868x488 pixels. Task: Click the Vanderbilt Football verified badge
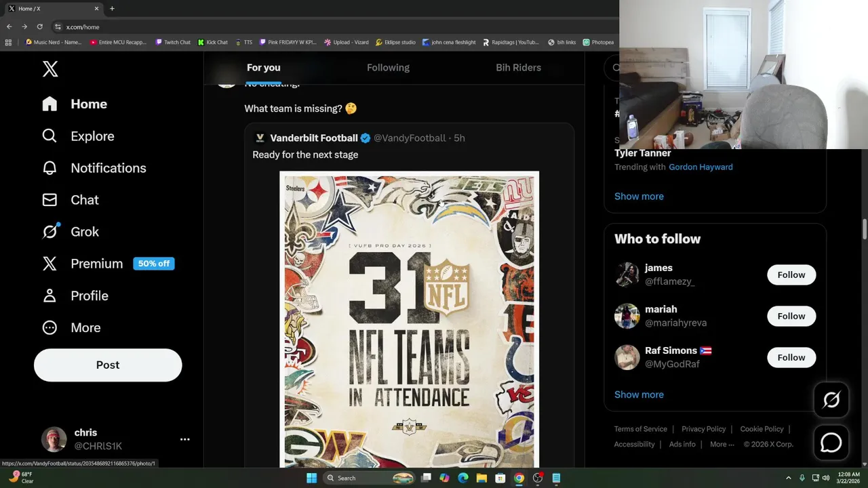pos(366,138)
